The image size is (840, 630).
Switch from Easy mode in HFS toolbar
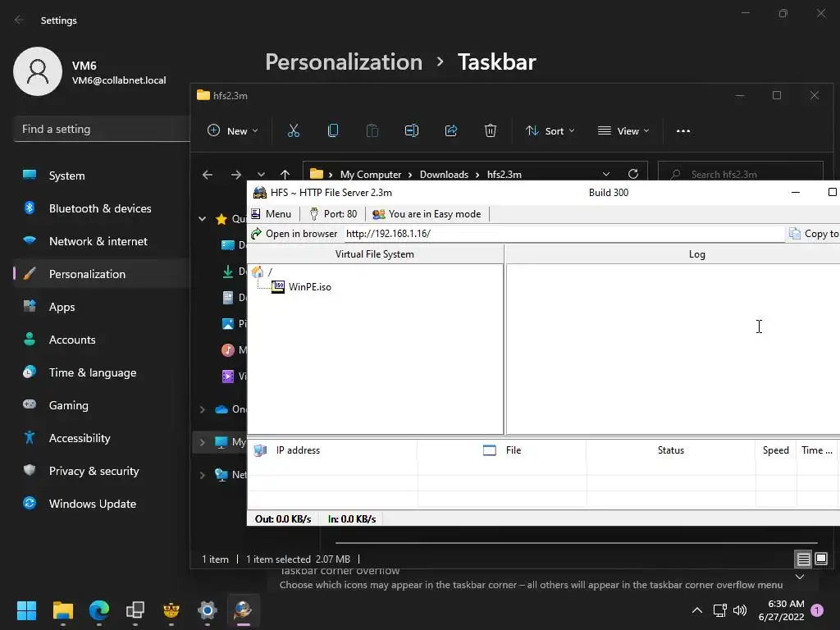[x=427, y=214]
